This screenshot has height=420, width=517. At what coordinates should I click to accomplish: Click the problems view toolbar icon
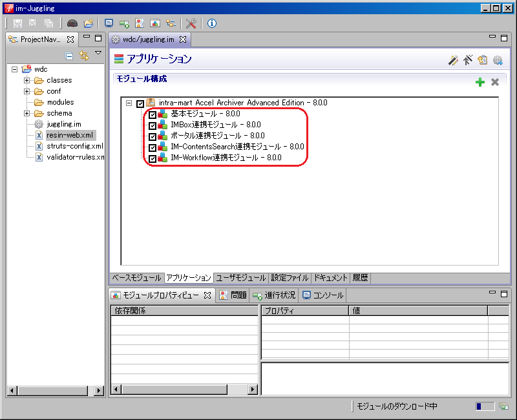(x=140, y=23)
